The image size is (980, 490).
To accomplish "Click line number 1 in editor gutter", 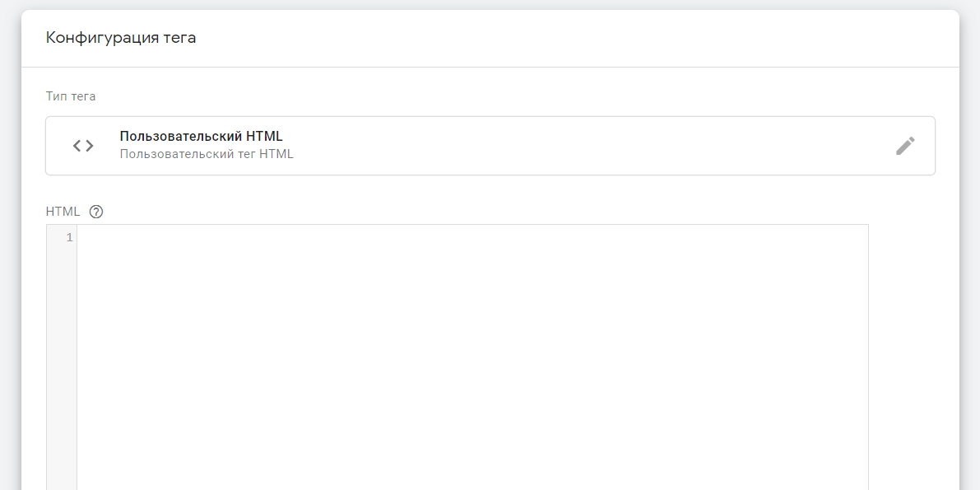I will click(69, 238).
